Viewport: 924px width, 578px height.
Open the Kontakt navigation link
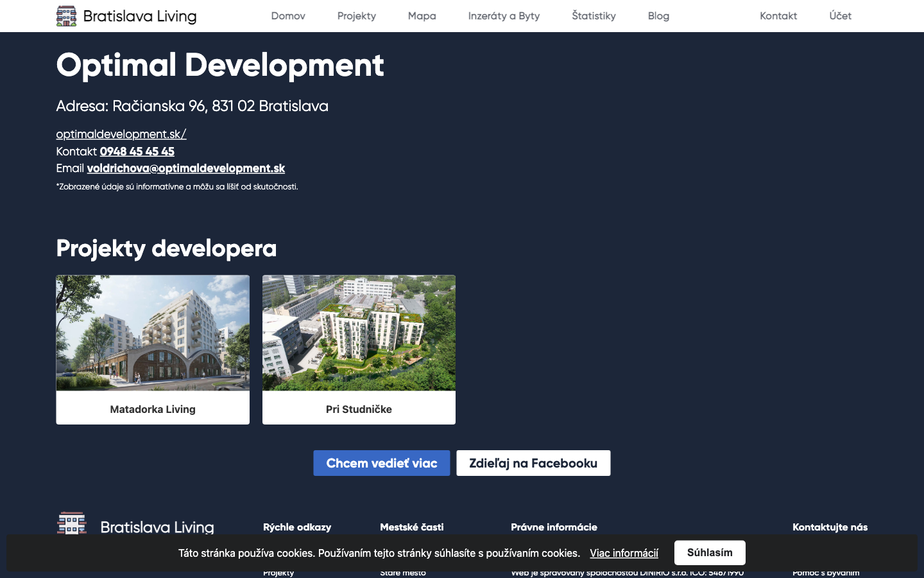[x=778, y=16]
